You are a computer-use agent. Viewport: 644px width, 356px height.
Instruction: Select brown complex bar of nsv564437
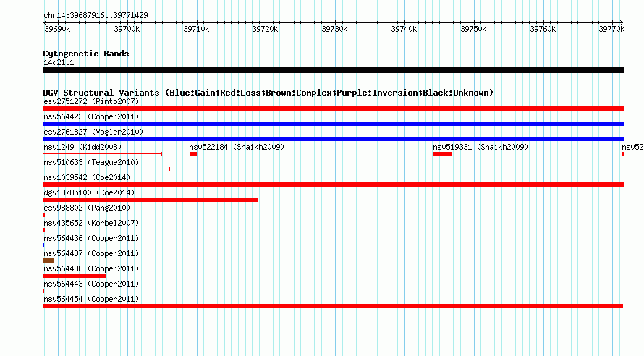(x=48, y=260)
